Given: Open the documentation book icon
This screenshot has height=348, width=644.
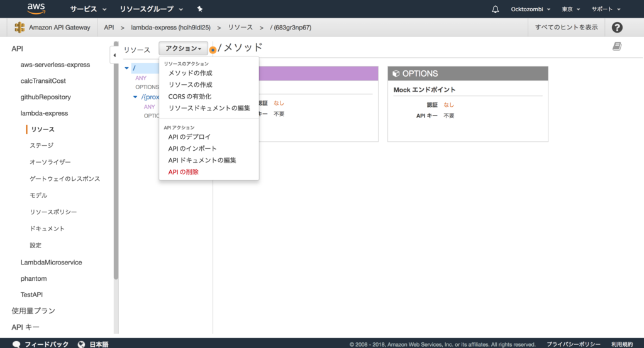Looking at the screenshot, I should (617, 46).
